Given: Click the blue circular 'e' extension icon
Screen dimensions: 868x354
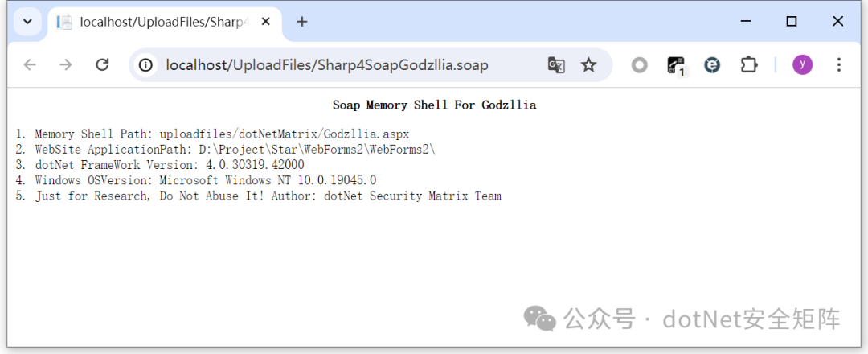Looking at the screenshot, I should click(712, 65).
